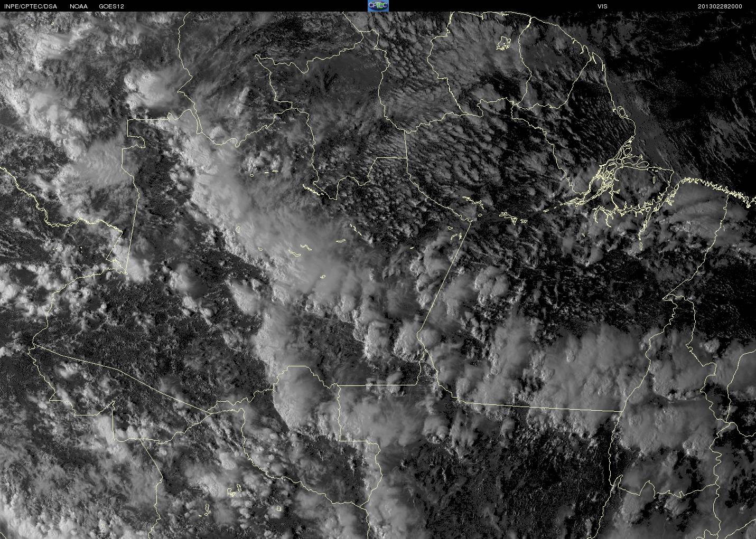Select the GOES12 satellite label
756x539 pixels.
[111, 6]
